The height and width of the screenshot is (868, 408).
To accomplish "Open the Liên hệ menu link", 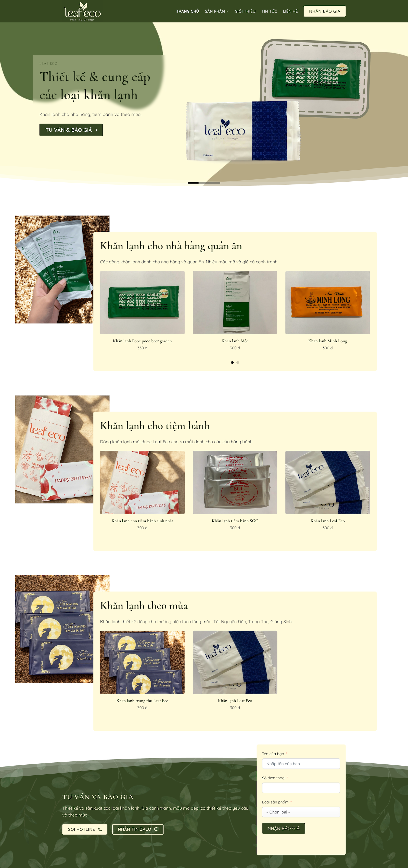I will [290, 11].
